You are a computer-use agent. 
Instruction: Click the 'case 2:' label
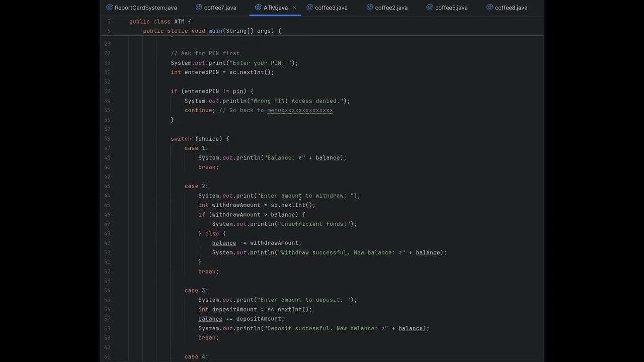pyautogui.click(x=196, y=186)
